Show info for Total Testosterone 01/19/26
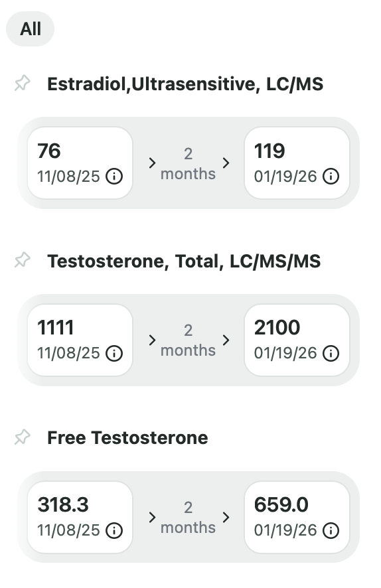Screen dimensions: 381x588 tap(331, 353)
